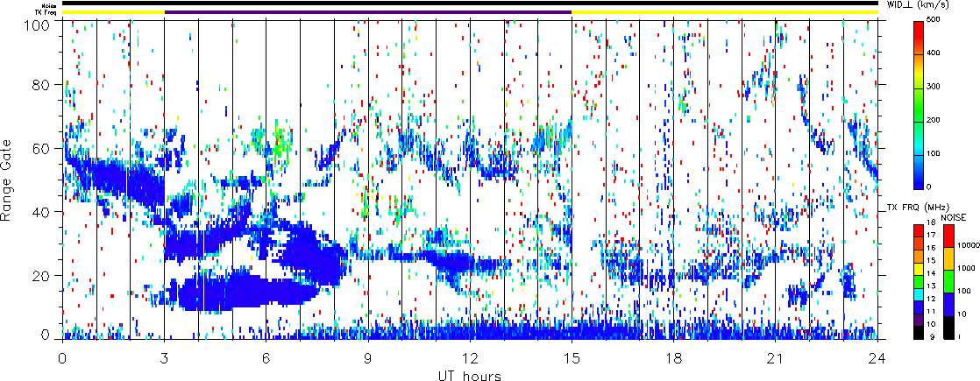Click the 3 tick label on UT hours axis
This screenshot has height=381, width=980.
(x=165, y=358)
